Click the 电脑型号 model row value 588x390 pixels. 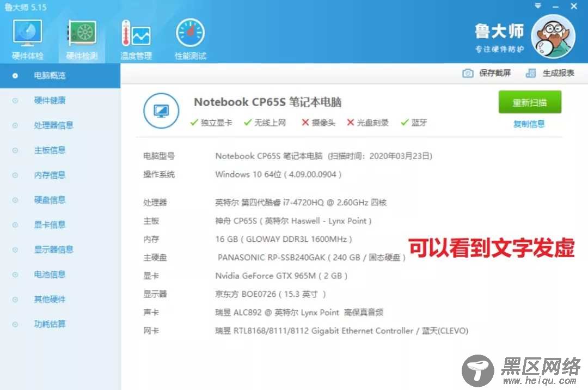[323, 156]
